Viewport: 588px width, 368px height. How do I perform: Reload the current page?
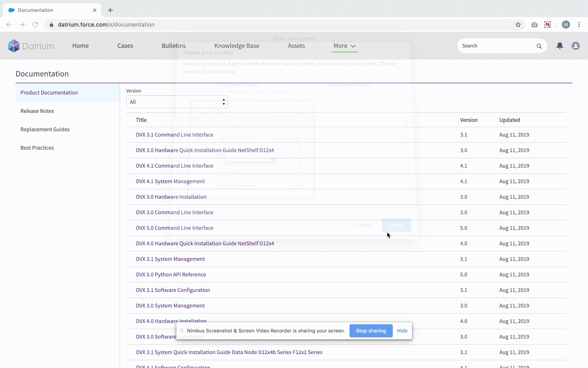35,25
